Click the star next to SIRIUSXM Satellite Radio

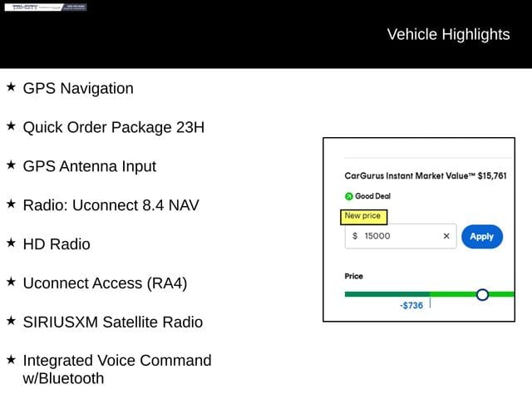tap(11, 320)
